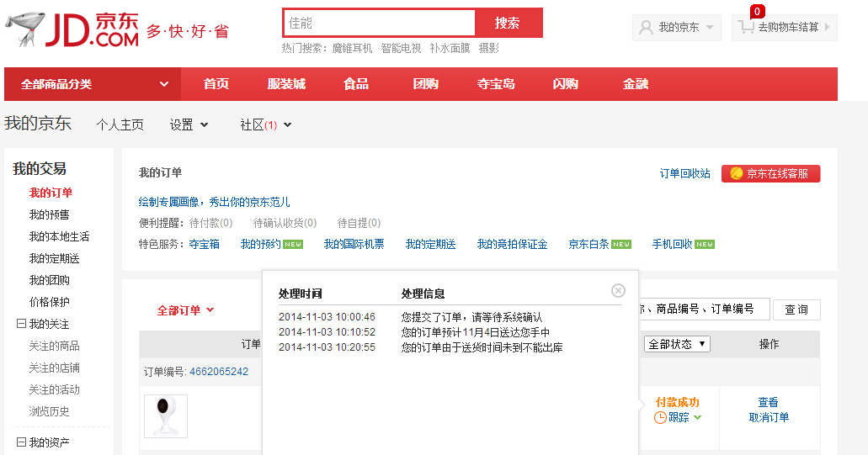Screen dimensions: 868x455
Task: Select 关注的店铺 in the sidebar
Action: point(54,368)
